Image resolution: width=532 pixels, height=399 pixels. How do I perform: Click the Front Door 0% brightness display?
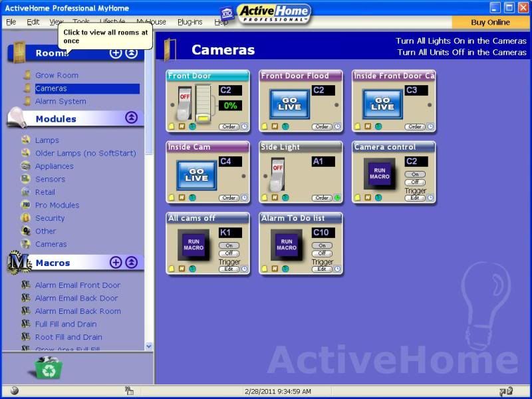point(230,106)
